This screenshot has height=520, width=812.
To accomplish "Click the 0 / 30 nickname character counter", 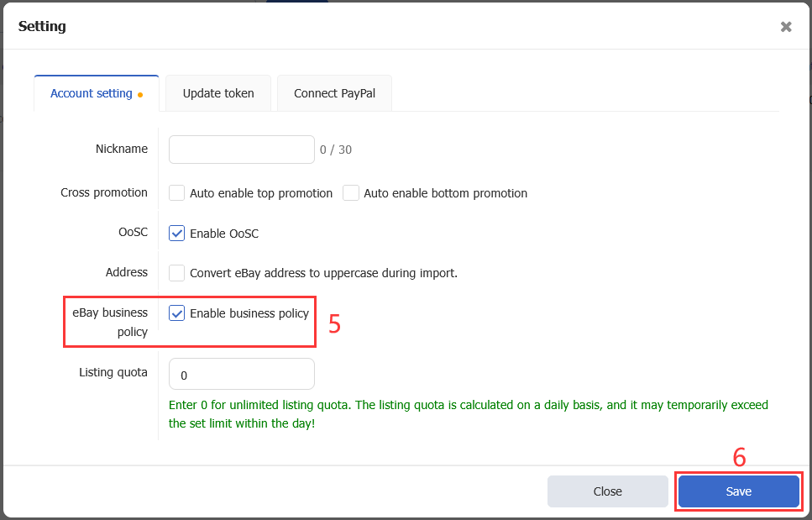I will pyautogui.click(x=336, y=150).
